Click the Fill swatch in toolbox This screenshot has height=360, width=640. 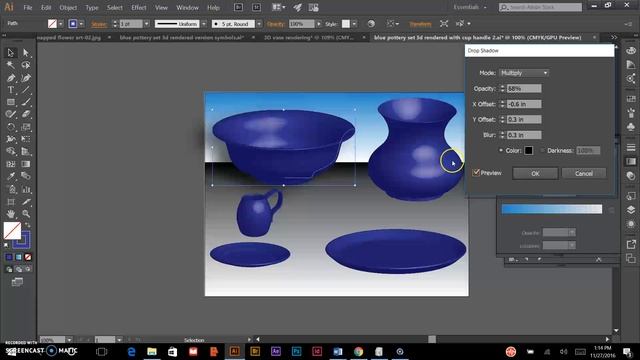coord(12,230)
